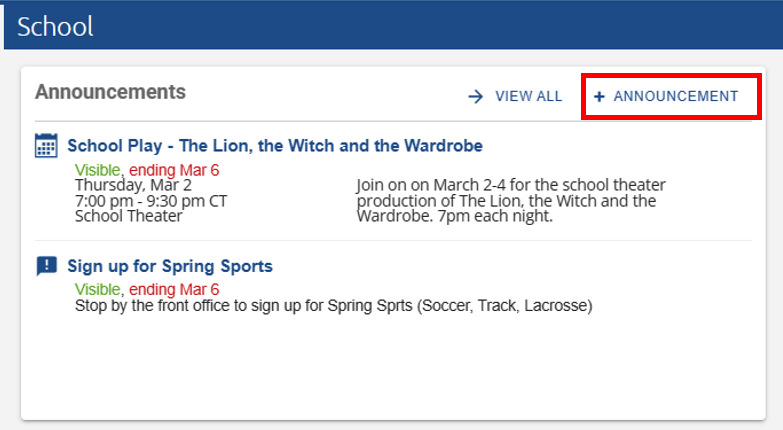Viewport: 783px width, 430px height.
Task: Click the calendar icon beside School Play
Action: point(46,146)
